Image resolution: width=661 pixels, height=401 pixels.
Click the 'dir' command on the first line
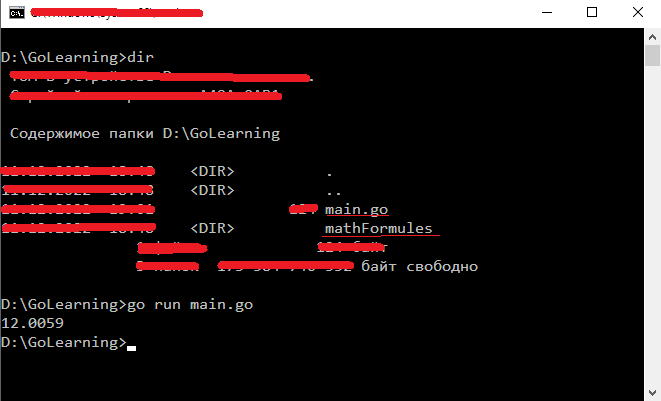(x=140, y=57)
